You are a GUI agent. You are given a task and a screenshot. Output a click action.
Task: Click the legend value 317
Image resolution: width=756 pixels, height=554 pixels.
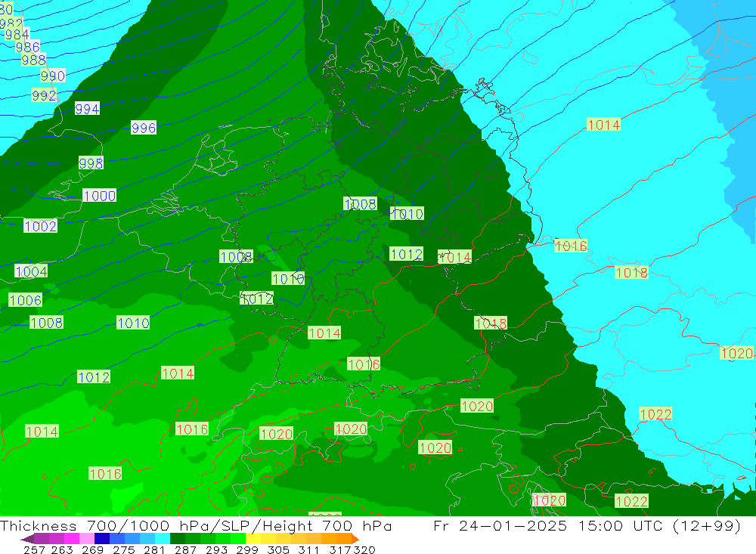[x=340, y=549]
